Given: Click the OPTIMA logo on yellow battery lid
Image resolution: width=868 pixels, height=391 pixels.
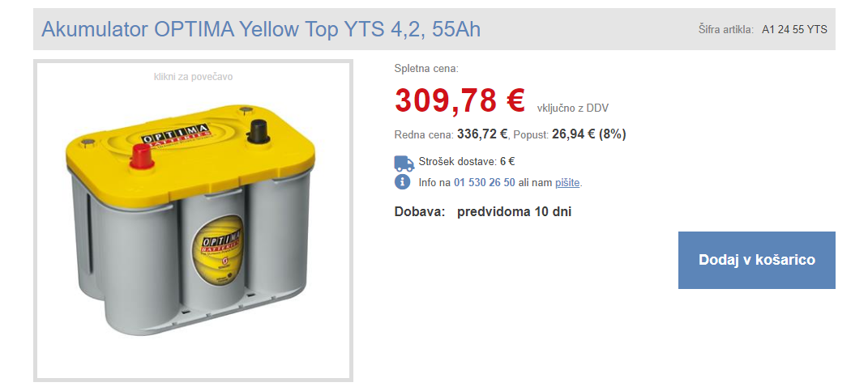Looking at the screenshot, I should (174, 134).
